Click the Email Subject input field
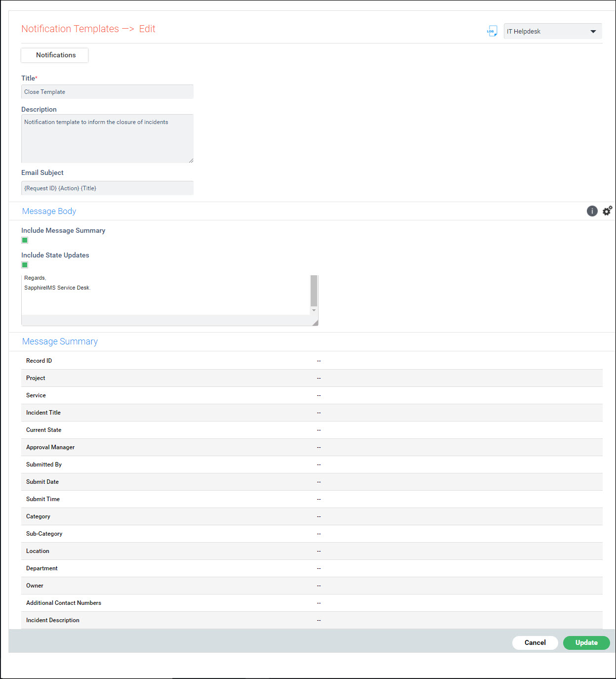This screenshot has width=616, height=679. point(107,188)
